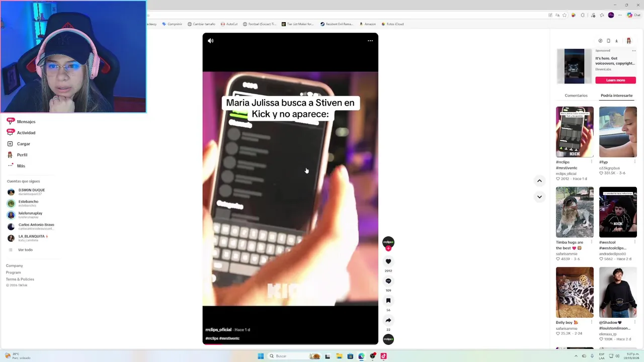Open the Tier List Maker bookmark
Screen dimensions: 644x362
[297, 24]
